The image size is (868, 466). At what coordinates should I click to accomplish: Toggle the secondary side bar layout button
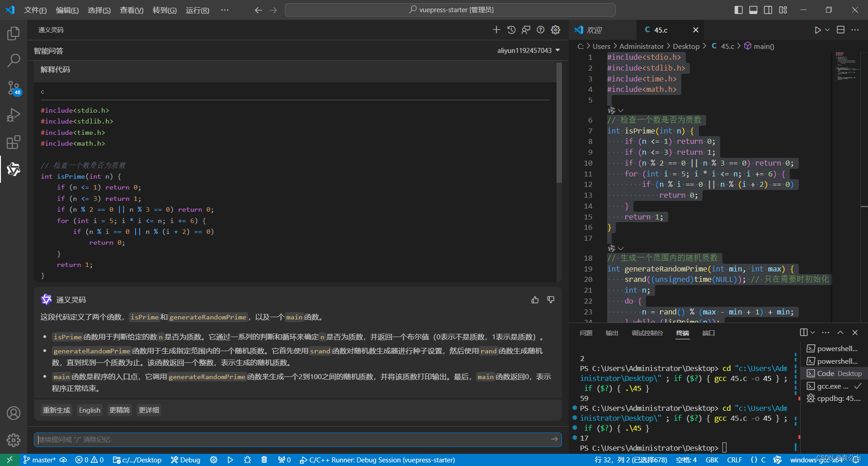(768, 10)
